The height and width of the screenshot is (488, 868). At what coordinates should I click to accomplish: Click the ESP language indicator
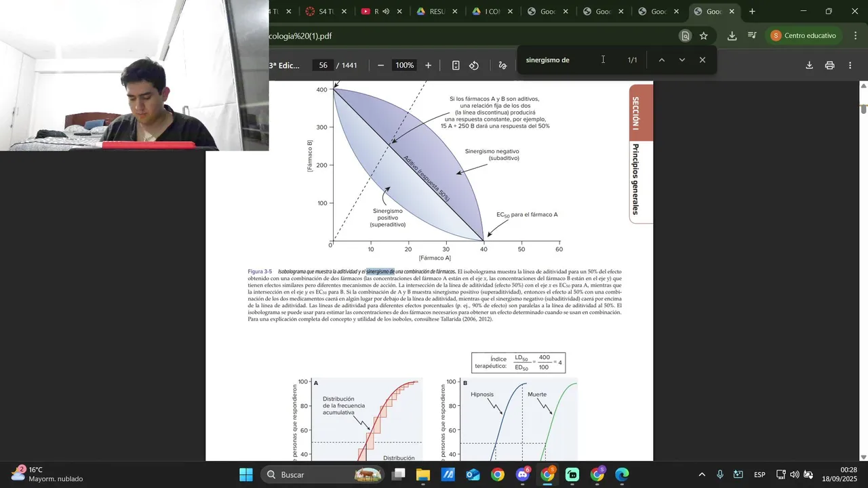759,474
